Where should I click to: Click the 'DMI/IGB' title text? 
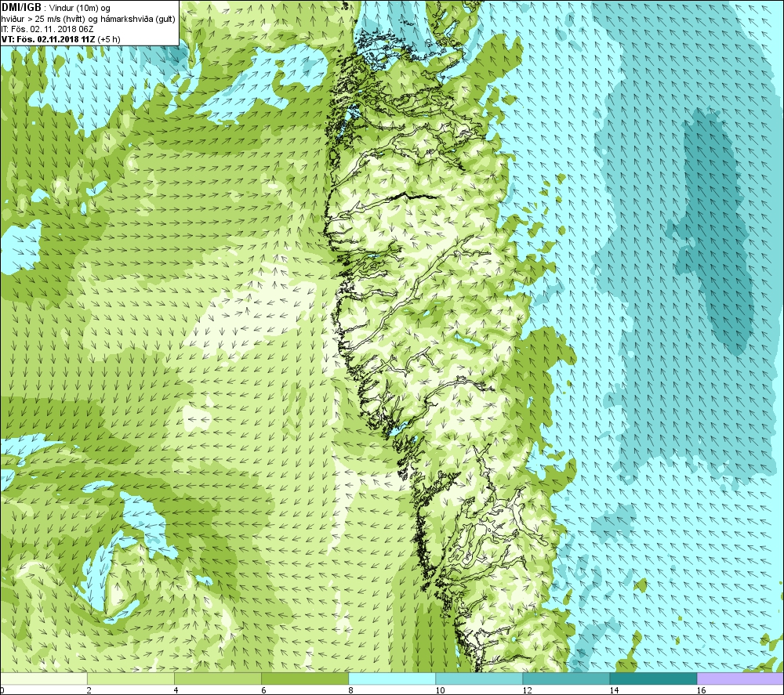pos(21,8)
